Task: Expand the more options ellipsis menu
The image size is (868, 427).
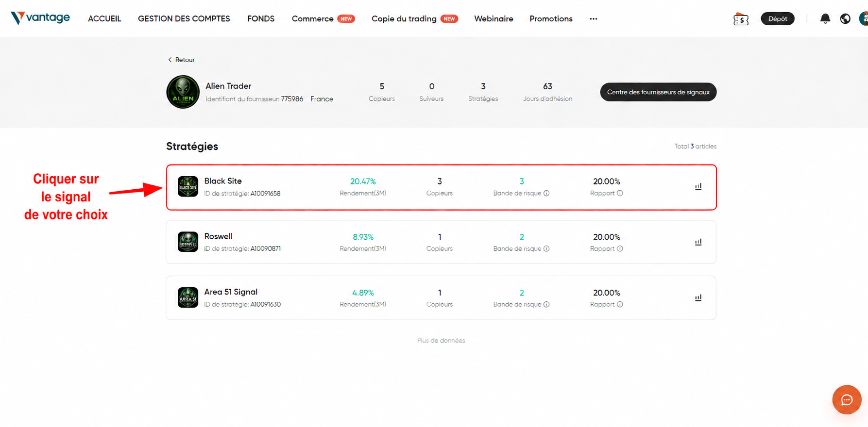Action: tap(593, 19)
